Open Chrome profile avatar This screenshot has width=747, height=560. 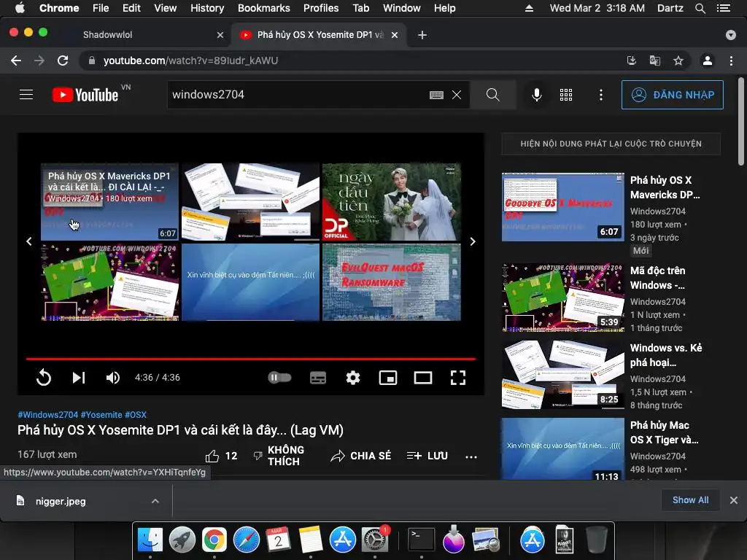pos(708,61)
